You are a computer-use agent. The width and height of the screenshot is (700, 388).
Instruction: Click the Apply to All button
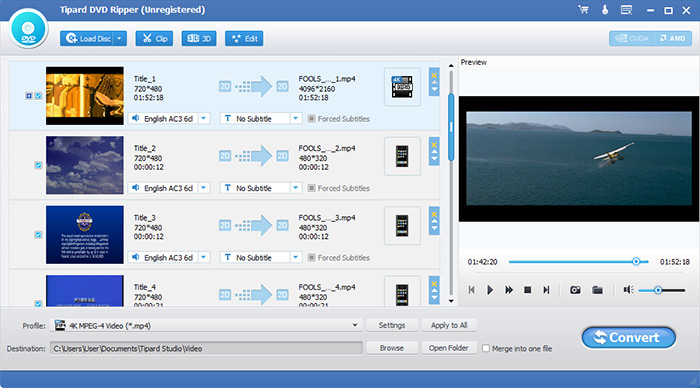(x=449, y=325)
